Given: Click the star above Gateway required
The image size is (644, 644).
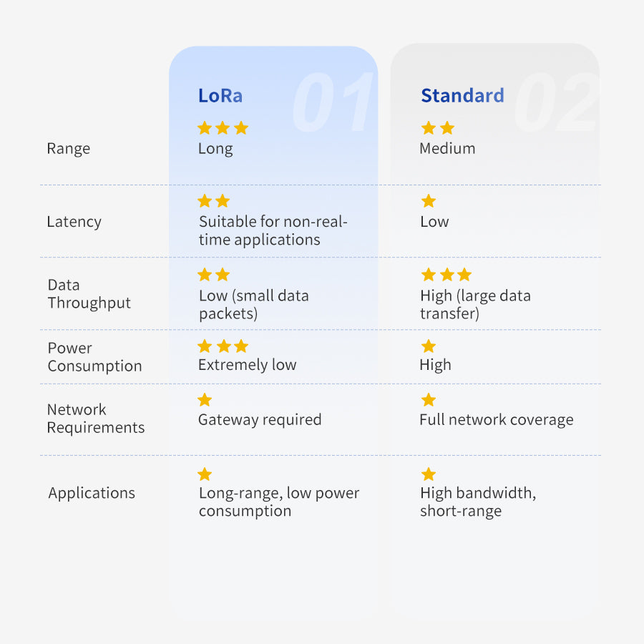Looking at the screenshot, I should pos(205,400).
